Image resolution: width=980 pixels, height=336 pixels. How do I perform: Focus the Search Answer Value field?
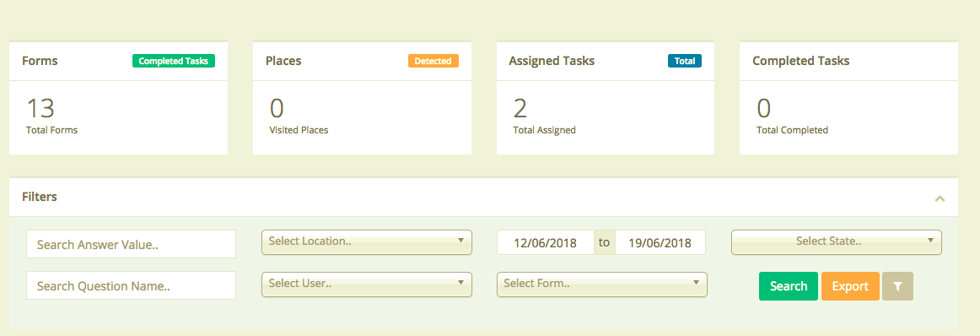tap(132, 244)
